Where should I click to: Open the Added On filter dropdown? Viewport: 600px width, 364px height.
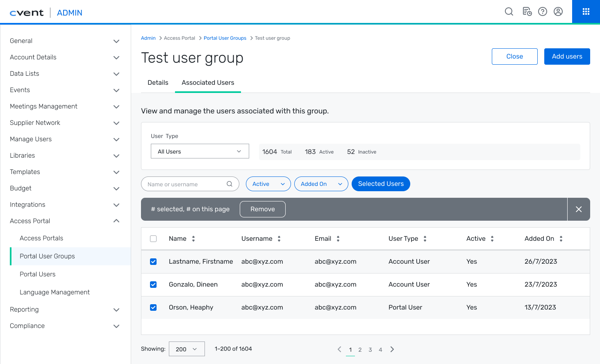321,184
